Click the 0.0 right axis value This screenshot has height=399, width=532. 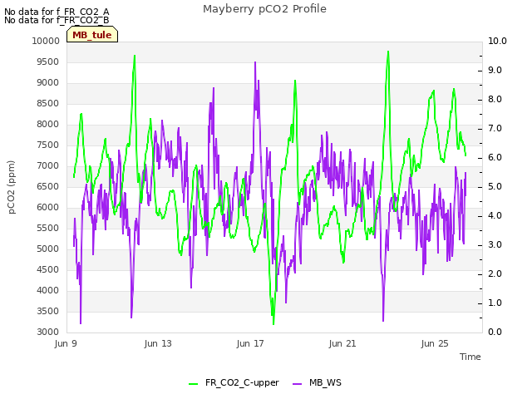coord(495,332)
